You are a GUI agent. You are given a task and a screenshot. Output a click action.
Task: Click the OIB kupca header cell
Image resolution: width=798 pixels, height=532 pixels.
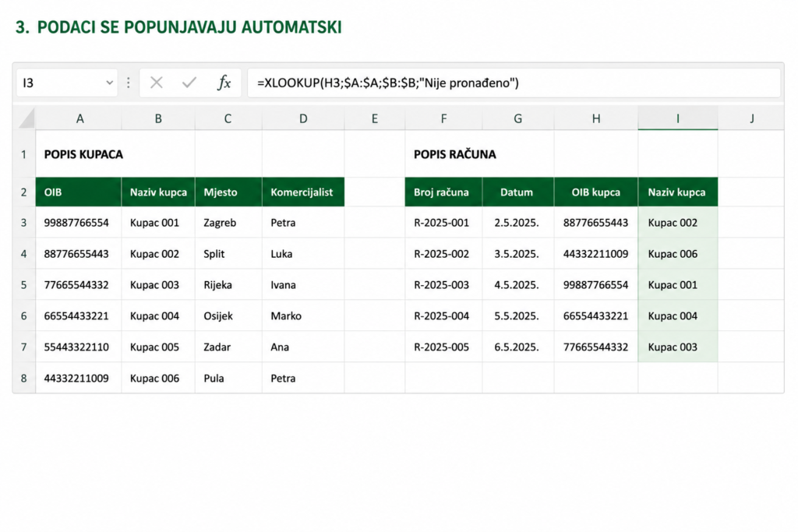(596, 192)
